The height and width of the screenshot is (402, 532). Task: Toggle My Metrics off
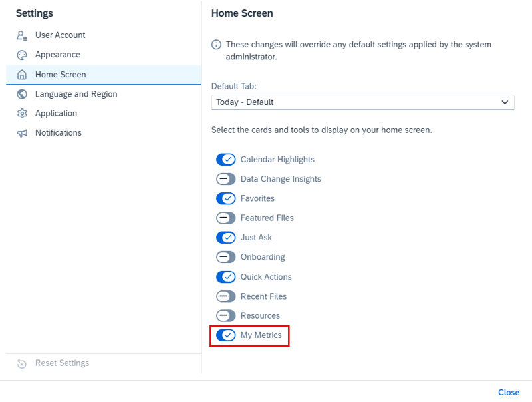(226, 335)
